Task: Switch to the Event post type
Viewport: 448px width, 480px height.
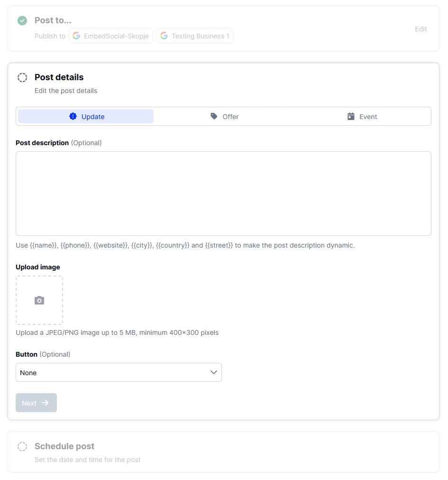Action: (362, 116)
